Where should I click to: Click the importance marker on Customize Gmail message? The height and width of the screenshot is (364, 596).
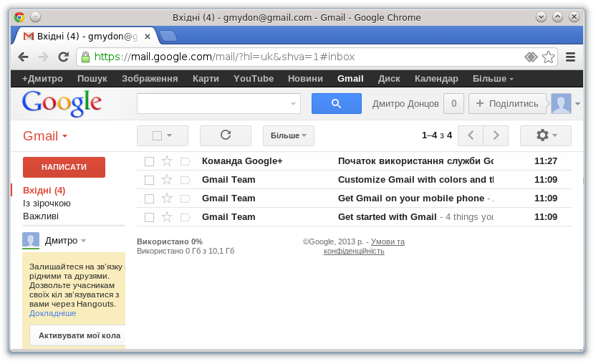pyautogui.click(x=185, y=181)
